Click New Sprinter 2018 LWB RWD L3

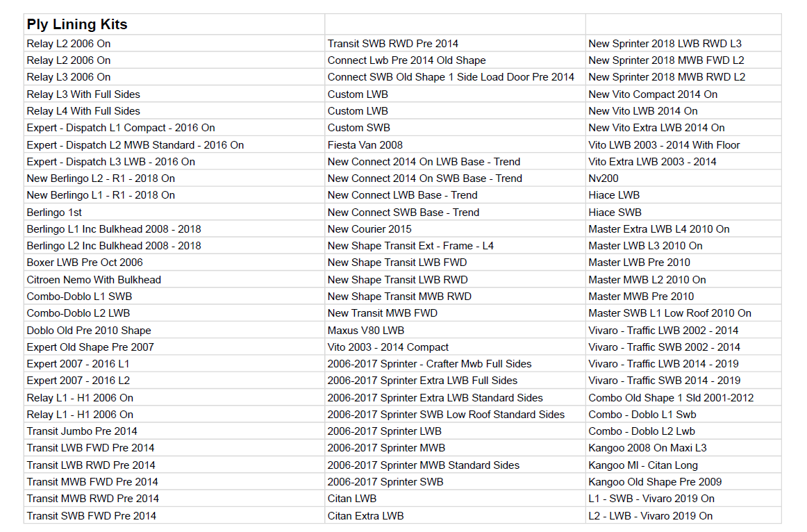tap(665, 44)
